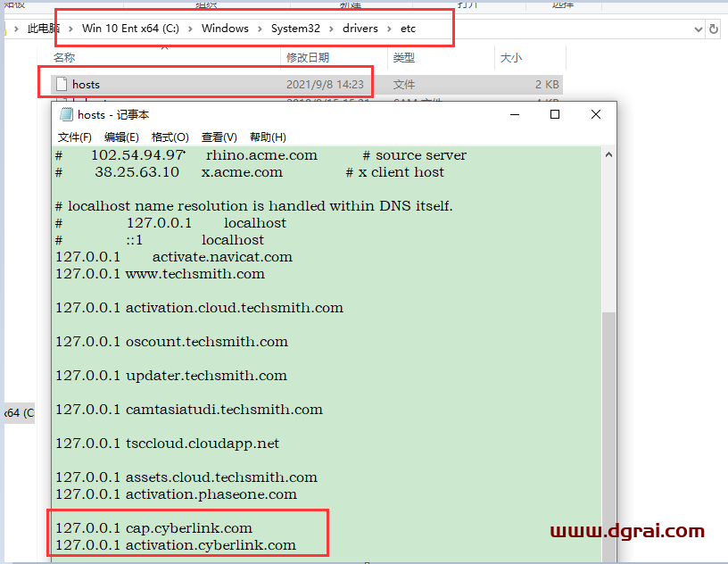The image size is (728, 564).
Task: Select System32 in the breadcrumb path
Action: 296,29
